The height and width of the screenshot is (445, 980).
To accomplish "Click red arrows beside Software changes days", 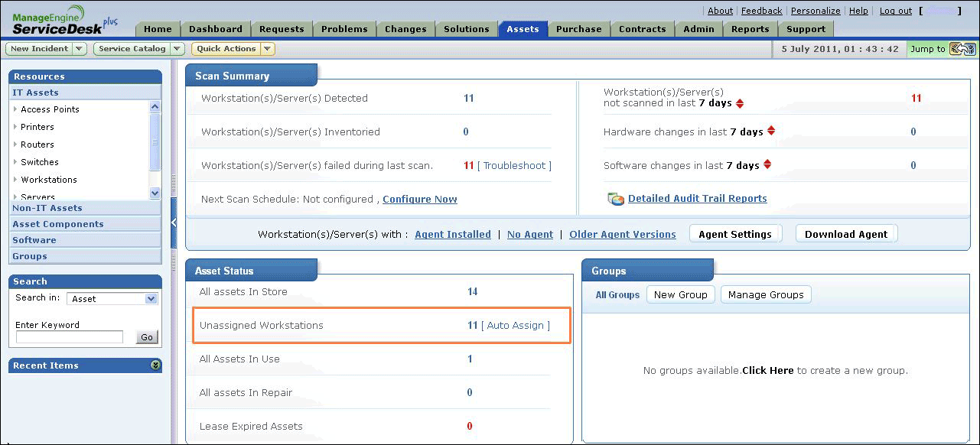I will click(767, 165).
